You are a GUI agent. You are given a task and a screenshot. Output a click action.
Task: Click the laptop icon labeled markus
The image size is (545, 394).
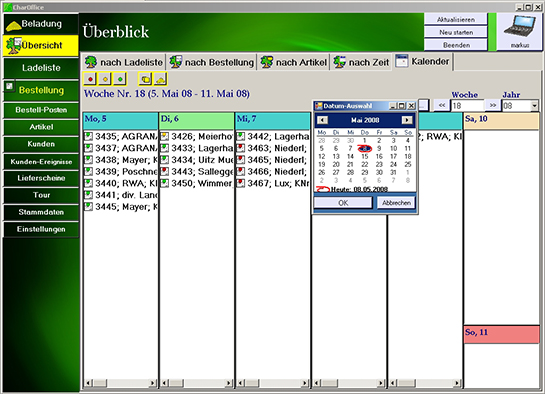pyautogui.click(x=520, y=32)
